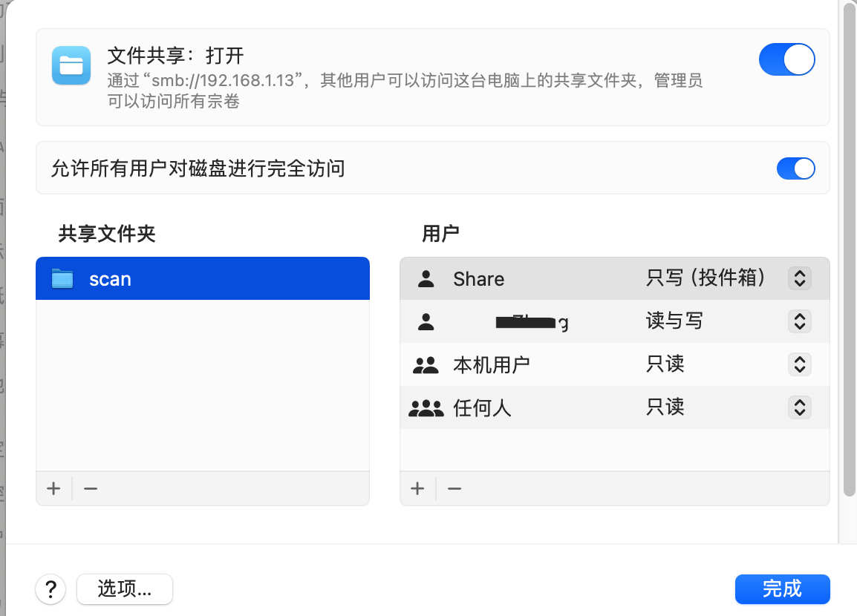The height and width of the screenshot is (616, 857).
Task: Open permission dropdown for Share user
Action: [799, 278]
